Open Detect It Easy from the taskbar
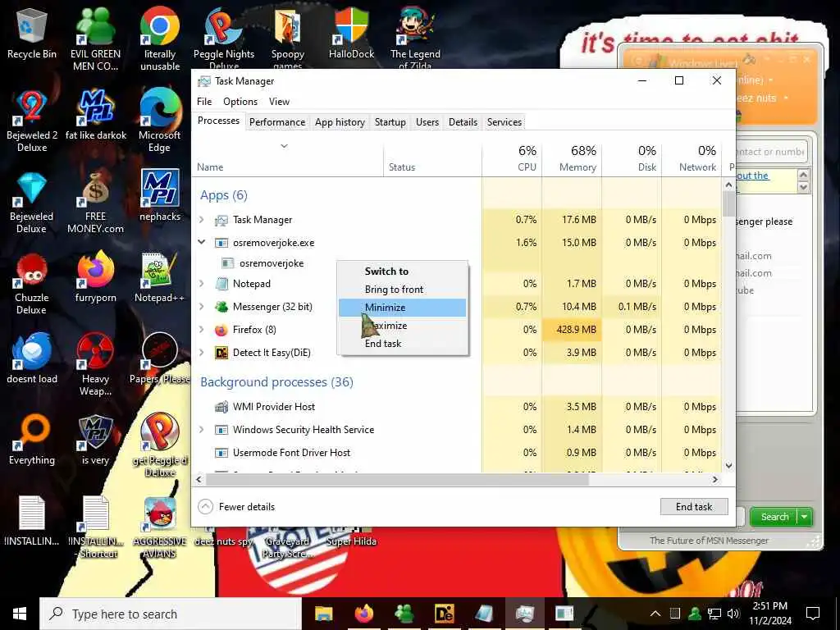The width and height of the screenshot is (840, 630). [444, 614]
